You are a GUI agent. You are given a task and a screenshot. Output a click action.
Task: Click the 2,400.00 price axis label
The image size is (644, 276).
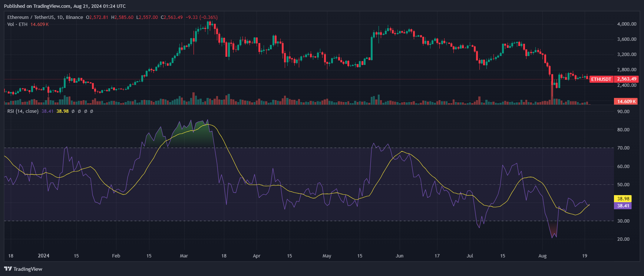pos(627,85)
